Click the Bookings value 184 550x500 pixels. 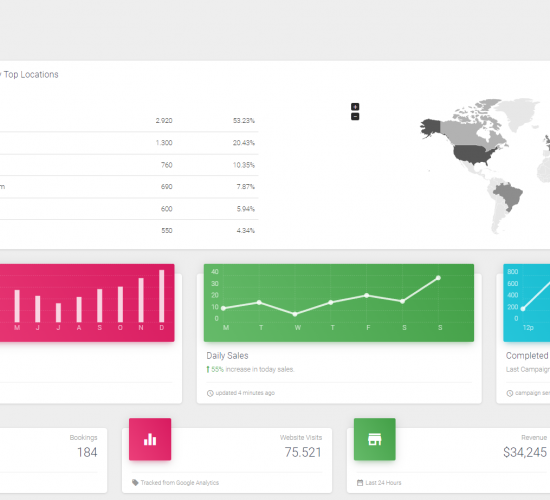pos(87,452)
